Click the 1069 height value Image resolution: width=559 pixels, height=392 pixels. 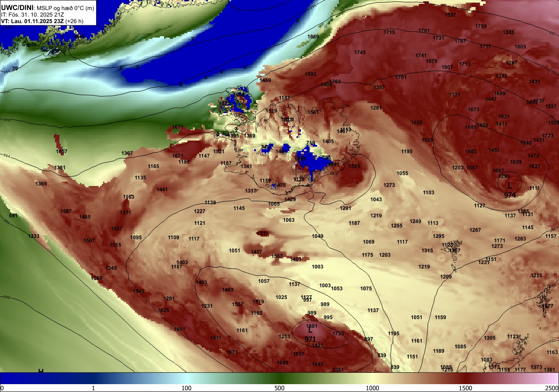click(x=369, y=242)
